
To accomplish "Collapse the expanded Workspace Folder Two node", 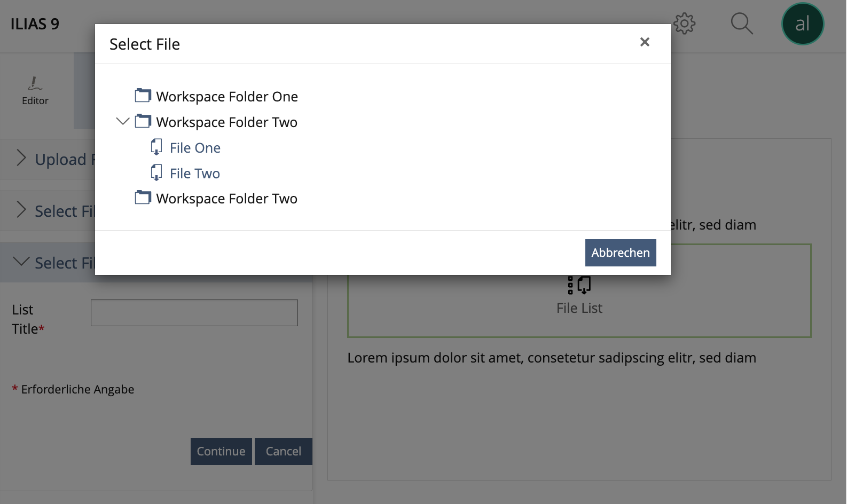I will (123, 122).
